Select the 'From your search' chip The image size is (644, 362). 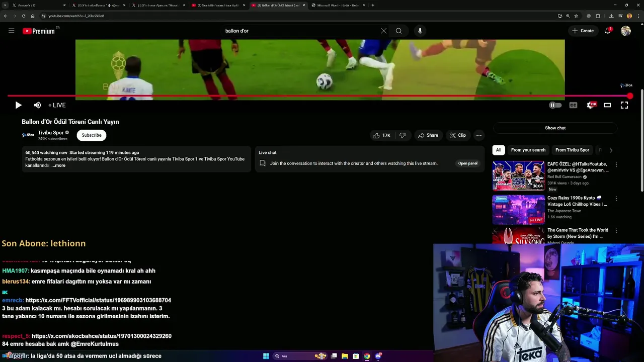(x=528, y=150)
